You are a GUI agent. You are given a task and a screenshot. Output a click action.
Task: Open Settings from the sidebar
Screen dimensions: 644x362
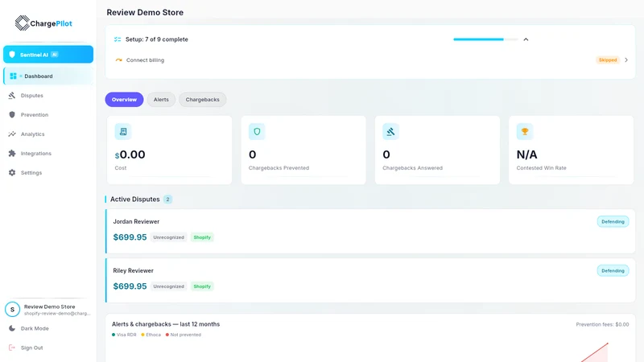[48, 172]
